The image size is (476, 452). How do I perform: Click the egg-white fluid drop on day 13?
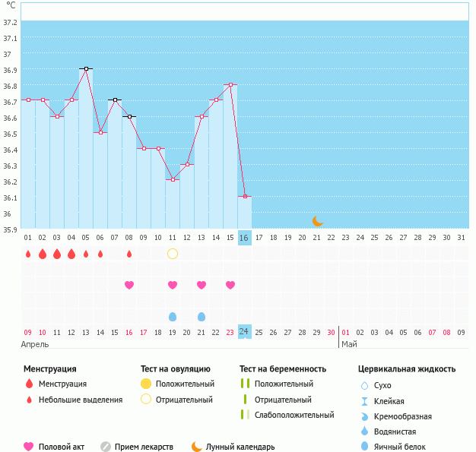(202, 317)
